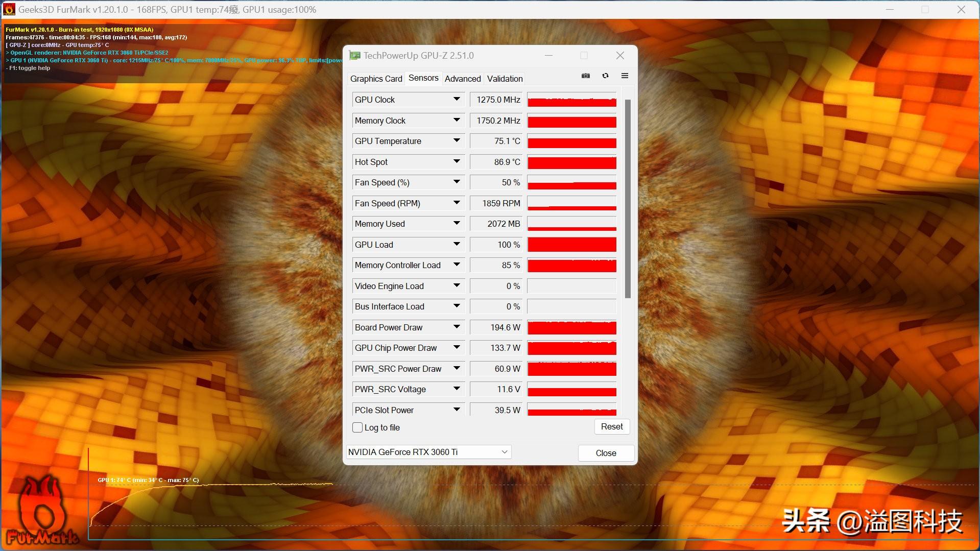
Task: Open the GPU-Z hamburger menu
Action: pos(625,76)
